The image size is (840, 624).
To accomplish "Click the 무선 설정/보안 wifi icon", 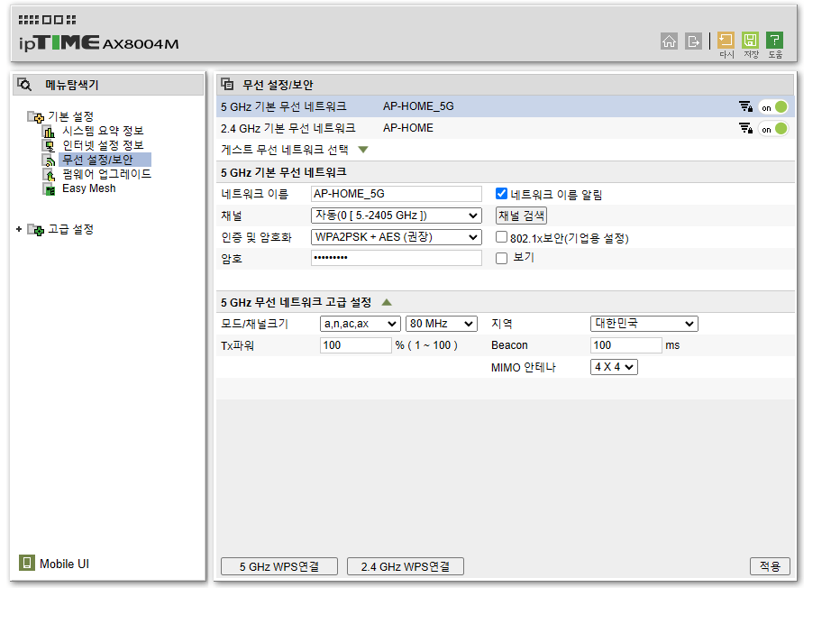I will point(49,161).
